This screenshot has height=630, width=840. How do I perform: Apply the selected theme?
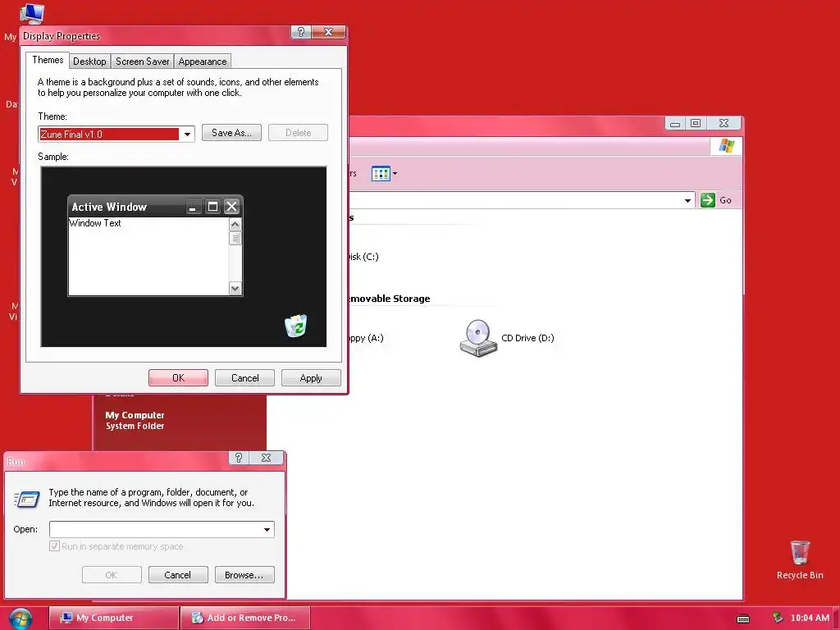click(311, 377)
